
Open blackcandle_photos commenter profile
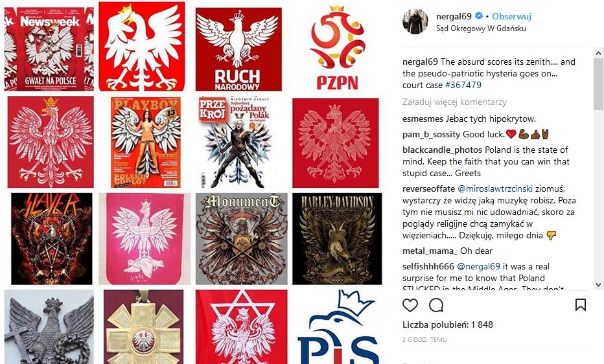pos(442,150)
